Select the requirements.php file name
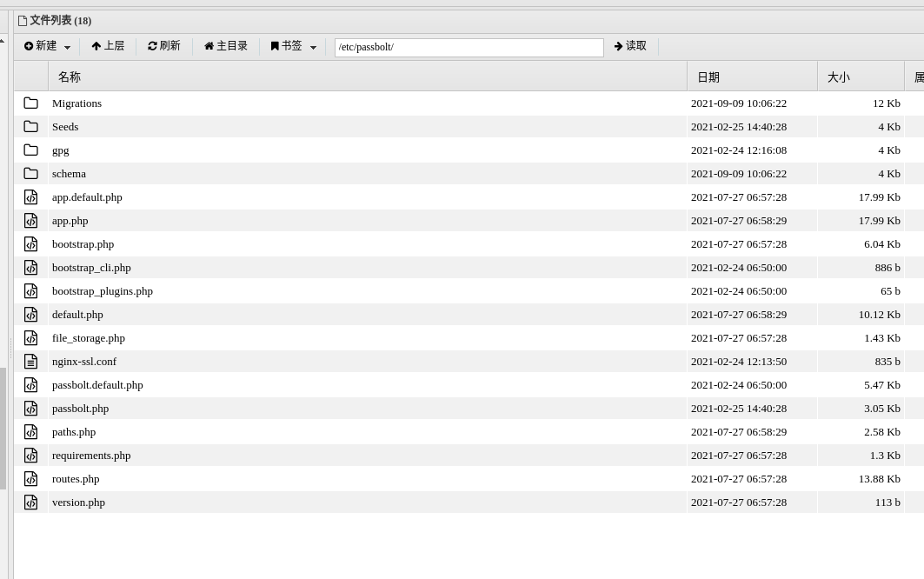 (x=91, y=456)
